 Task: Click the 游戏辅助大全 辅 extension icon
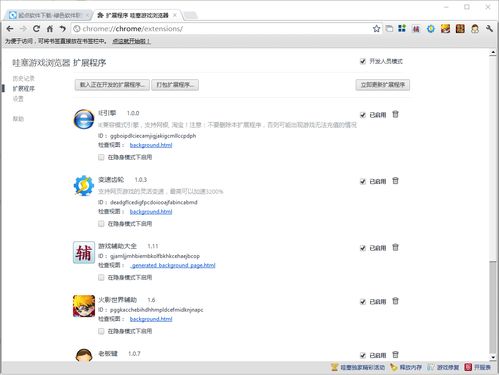[x=84, y=252]
